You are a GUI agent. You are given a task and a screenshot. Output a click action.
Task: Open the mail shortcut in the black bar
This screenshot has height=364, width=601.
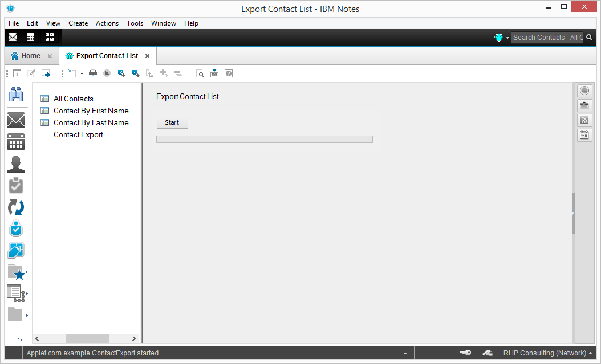click(x=13, y=37)
